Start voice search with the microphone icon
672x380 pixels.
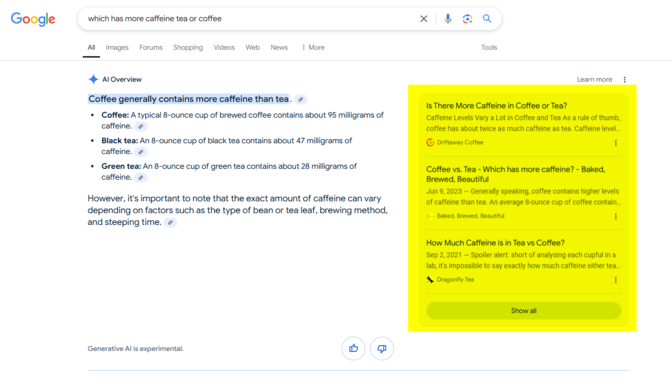pyautogui.click(x=447, y=19)
